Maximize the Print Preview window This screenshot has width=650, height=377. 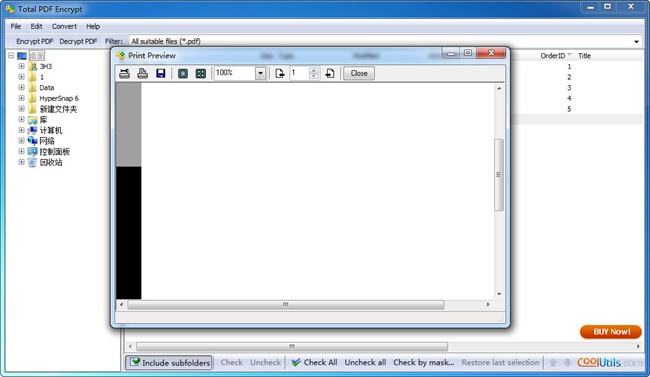coord(468,53)
